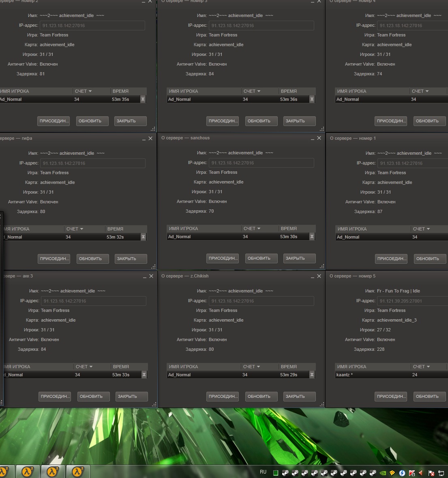
Task: Click the resize grip of гифа window
Action: pos(154,267)
